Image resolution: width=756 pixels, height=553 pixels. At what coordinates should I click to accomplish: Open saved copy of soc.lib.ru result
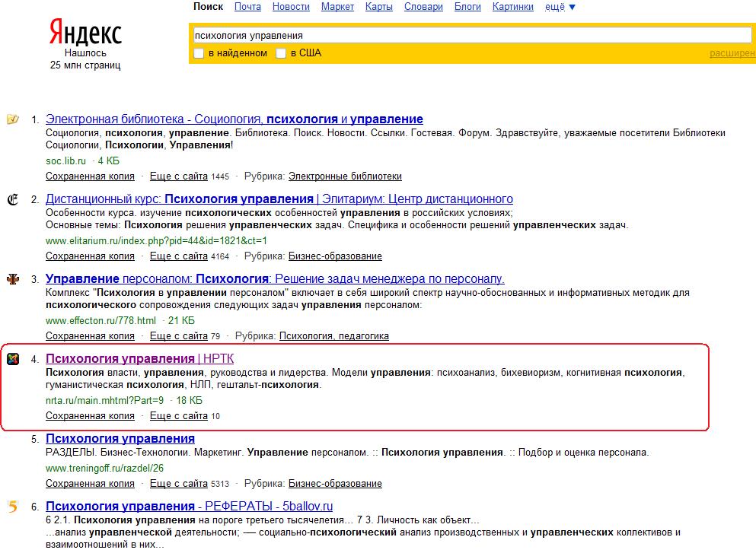pos(90,176)
